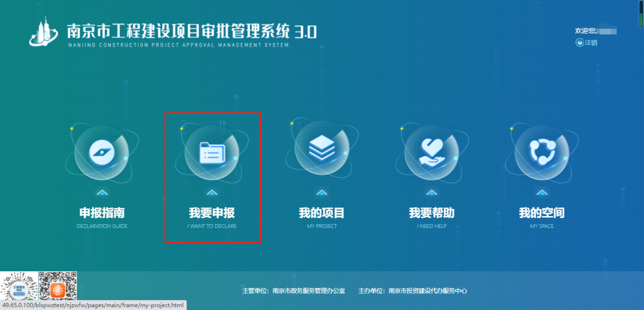Viewport: 644px width, 310px height.
Task: Open the stacked layers My Project icon
Action: (322, 151)
